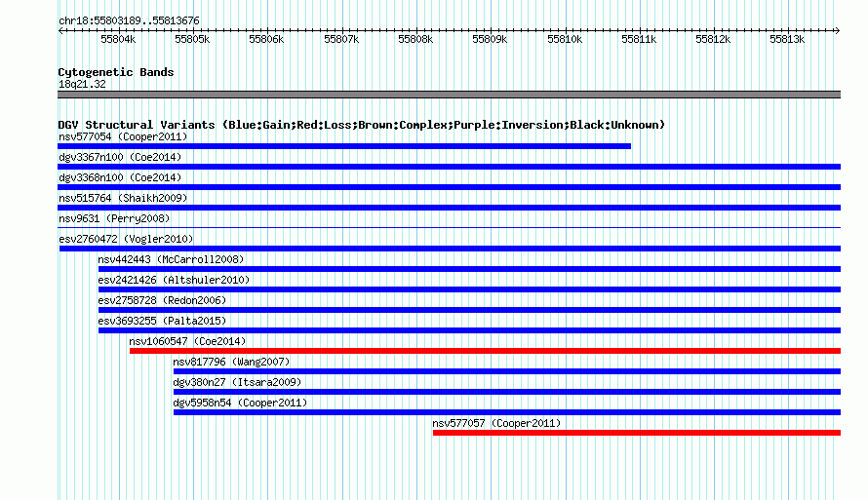Select the dgv380n27 (Itsara2009) label
Image resolution: width=868 pixels, height=500 pixels.
pyautogui.click(x=238, y=382)
